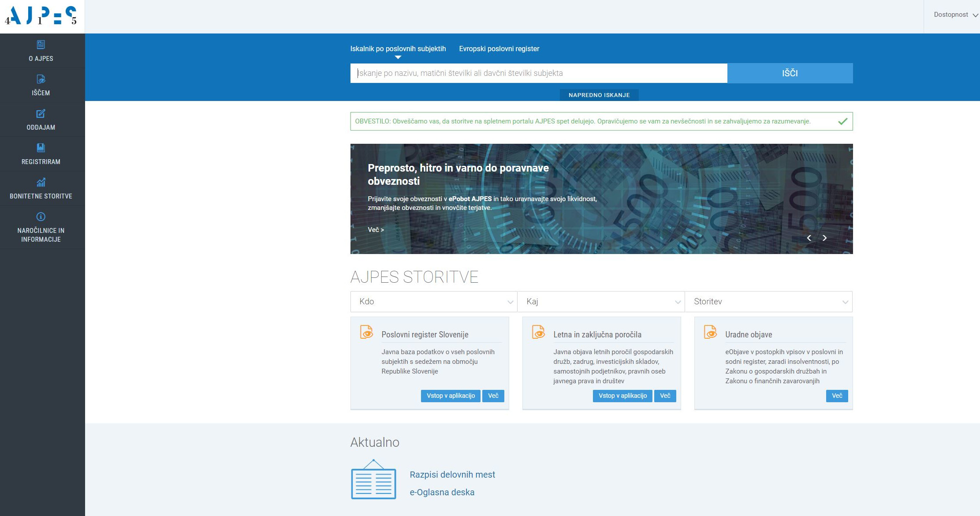Click the AJPES logo

(x=41, y=16)
